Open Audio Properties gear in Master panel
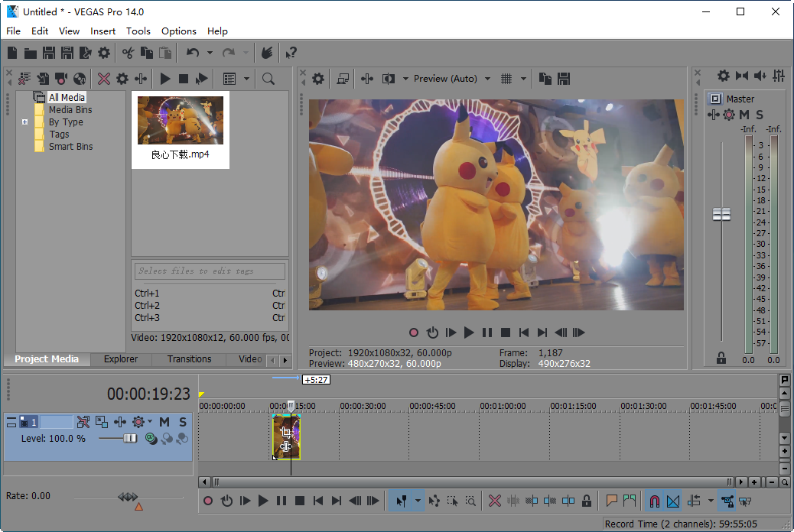 723,76
